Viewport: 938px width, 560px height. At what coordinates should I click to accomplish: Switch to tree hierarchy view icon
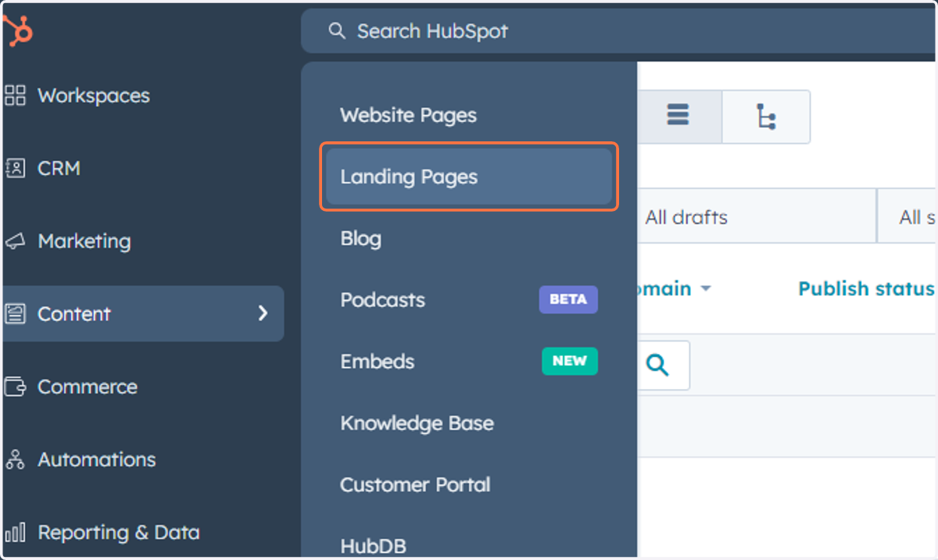[x=766, y=117]
